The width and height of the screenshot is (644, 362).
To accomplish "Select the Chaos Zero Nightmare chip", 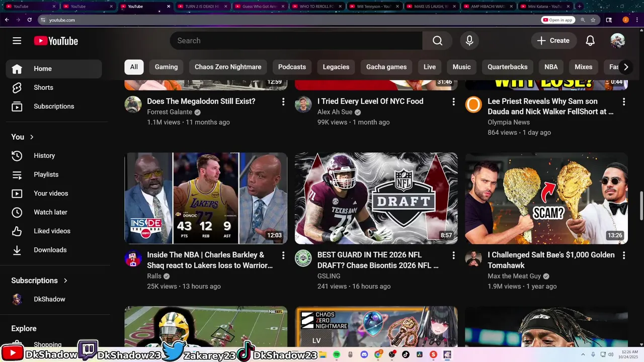I will coord(228,67).
